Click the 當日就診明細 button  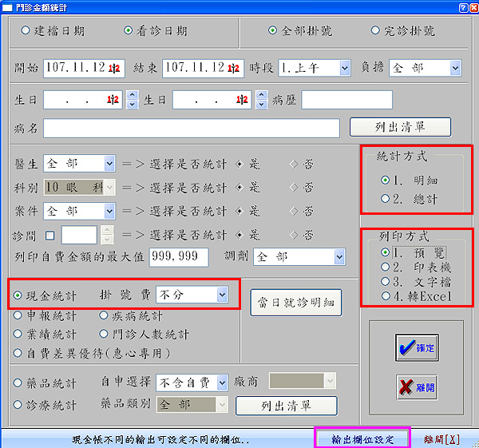point(295,303)
